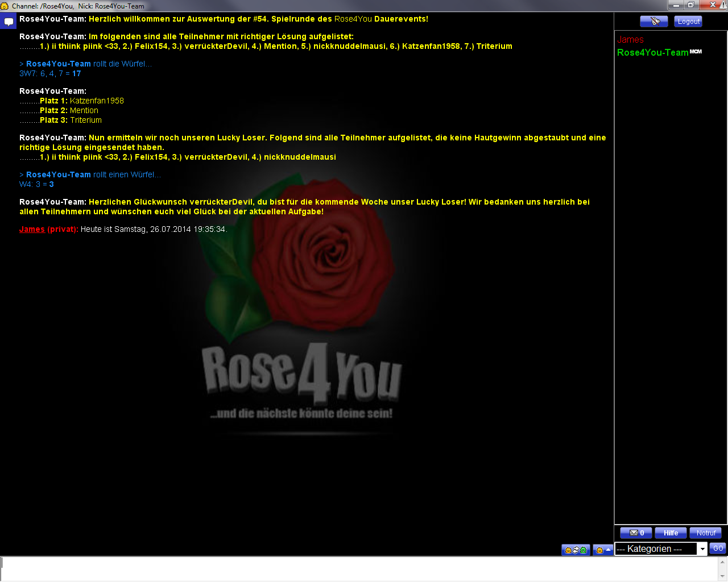Viewport: 728px width, 582px height.
Task: Click the red James private message link
Action: tap(32, 229)
